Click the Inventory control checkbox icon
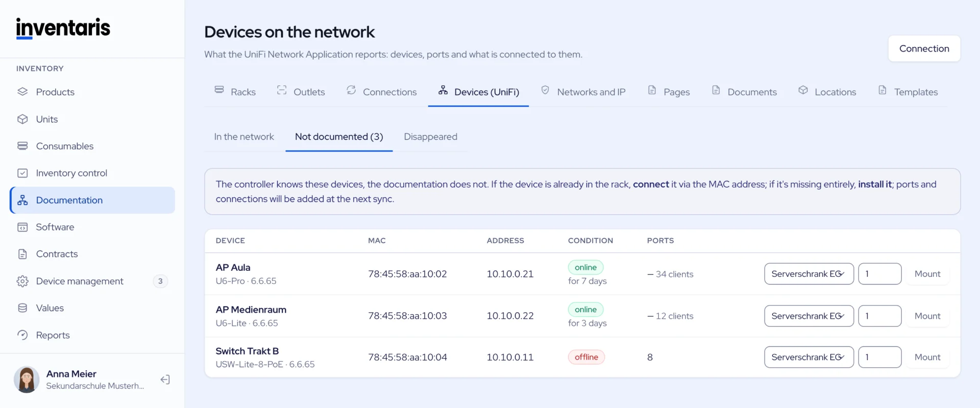The image size is (980, 408). click(x=22, y=173)
